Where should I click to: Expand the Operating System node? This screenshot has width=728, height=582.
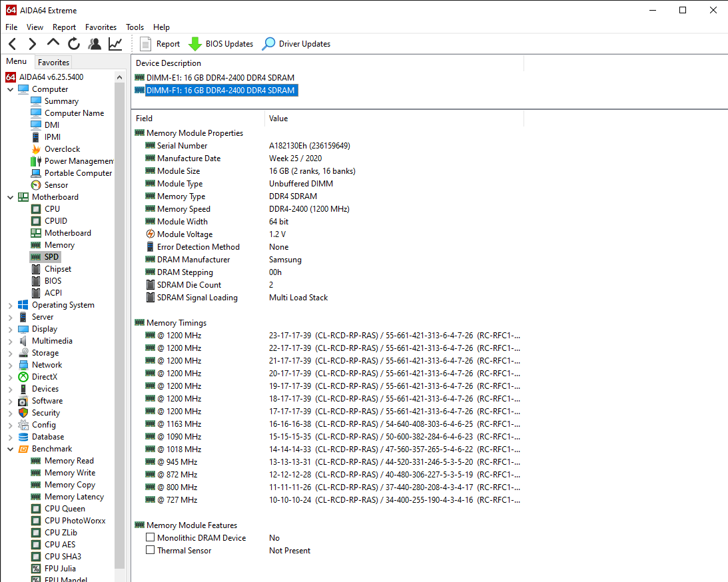coord(10,306)
